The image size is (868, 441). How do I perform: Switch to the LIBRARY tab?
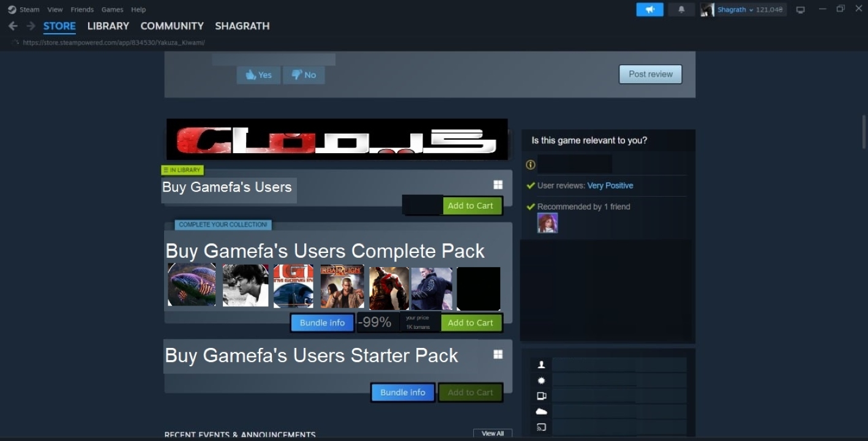click(x=108, y=26)
